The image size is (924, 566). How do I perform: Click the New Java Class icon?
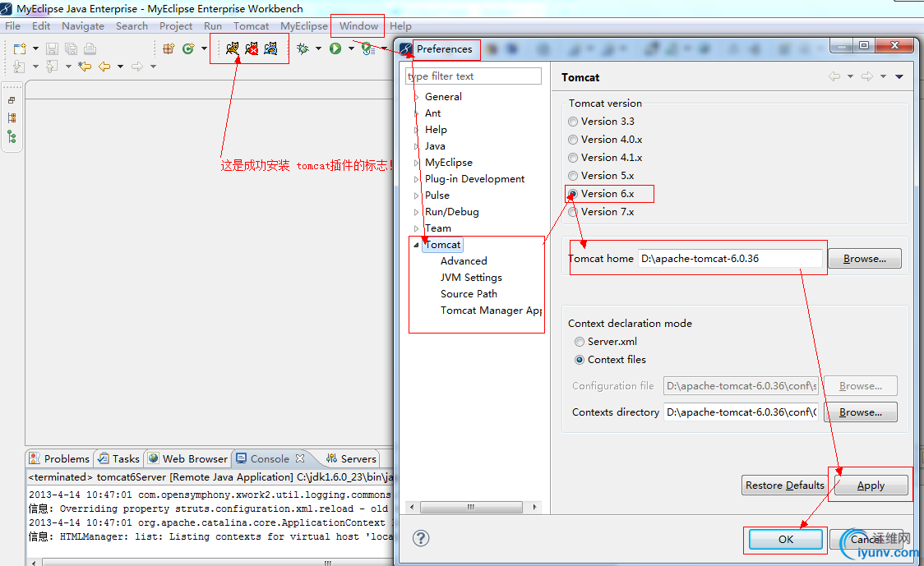pyautogui.click(x=188, y=48)
